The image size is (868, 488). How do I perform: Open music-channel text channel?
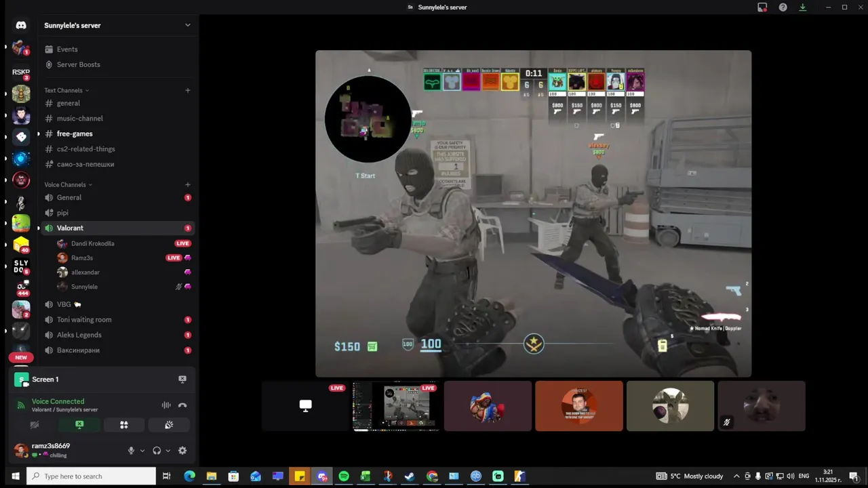pyautogui.click(x=118, y=119)
